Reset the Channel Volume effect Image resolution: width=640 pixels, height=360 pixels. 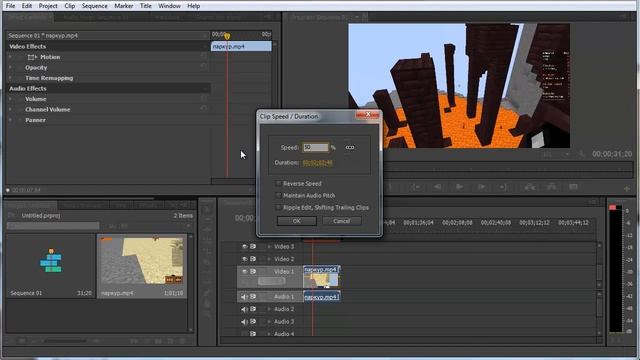pos(204,108)
